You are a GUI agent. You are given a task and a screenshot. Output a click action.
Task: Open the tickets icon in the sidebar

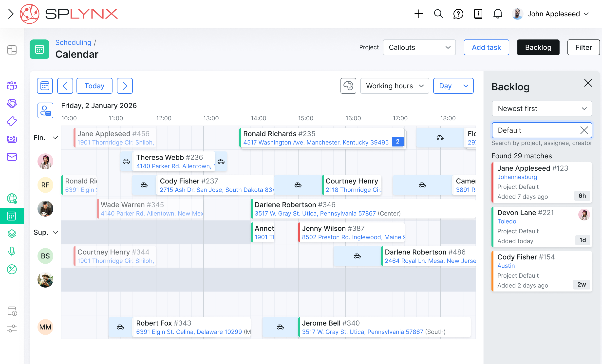[x=12, y=121]
